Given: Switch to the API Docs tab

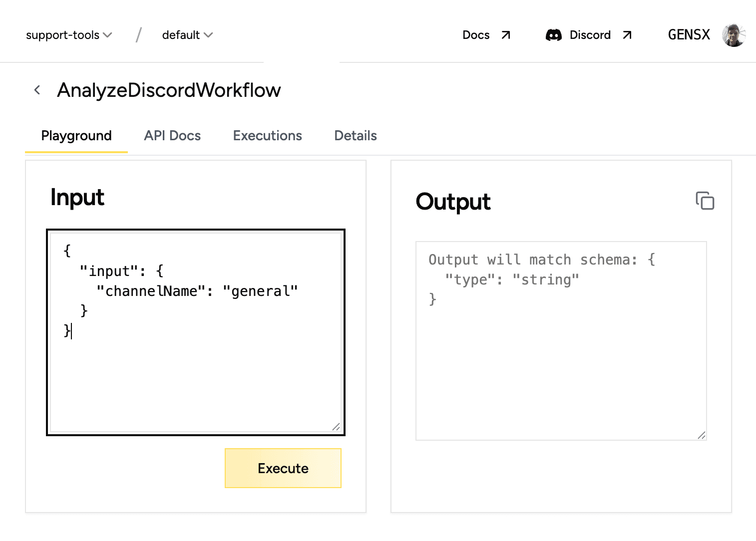Looking at the screenshot, I should tap(172, 135).
